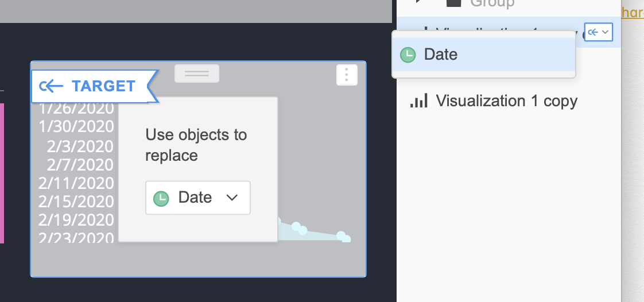
Task: Click the folder icon next to Group
Action: (x=454, y=3)
